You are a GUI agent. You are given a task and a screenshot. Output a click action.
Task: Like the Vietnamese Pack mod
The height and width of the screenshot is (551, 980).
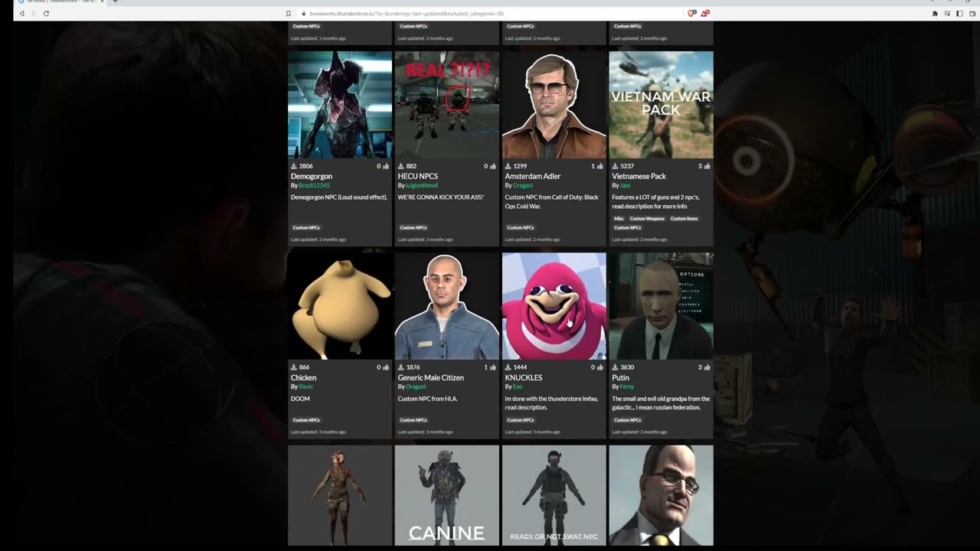pyautogui.click(x=707, y=165)
